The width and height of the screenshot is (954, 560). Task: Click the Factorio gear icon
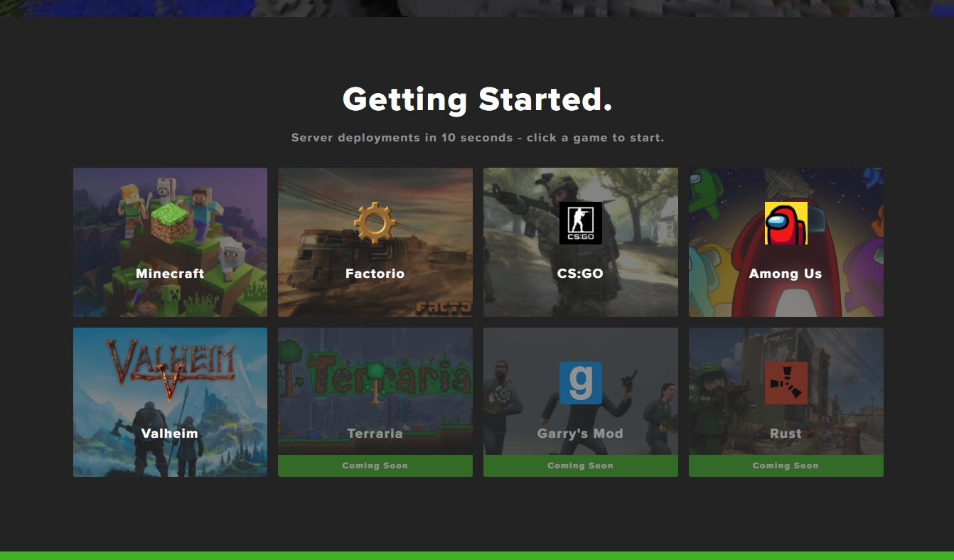375,222
